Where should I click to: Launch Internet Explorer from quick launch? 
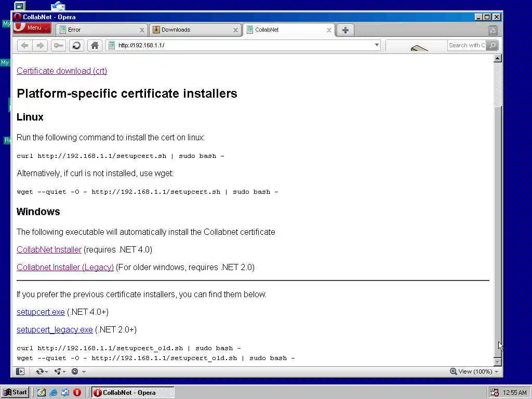[x=54, y=393]
